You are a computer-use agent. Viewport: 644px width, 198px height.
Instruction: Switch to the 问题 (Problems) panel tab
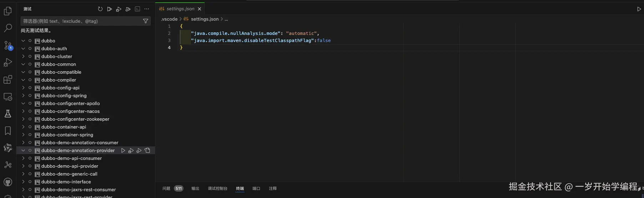(x=166, y=188)
